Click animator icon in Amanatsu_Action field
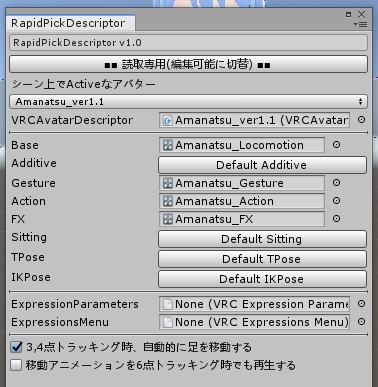Screen dimensions: 378x387 click(x=168, y=201)
